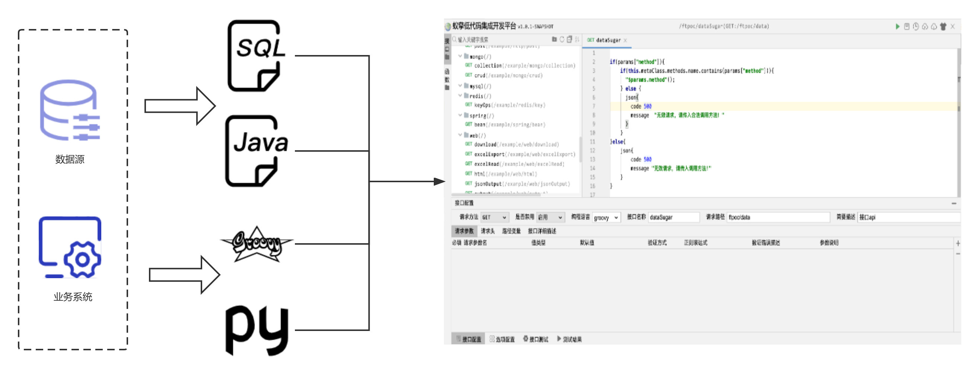Open the excelExport web interface
This screenshot has height=386, width=980.
520,154
